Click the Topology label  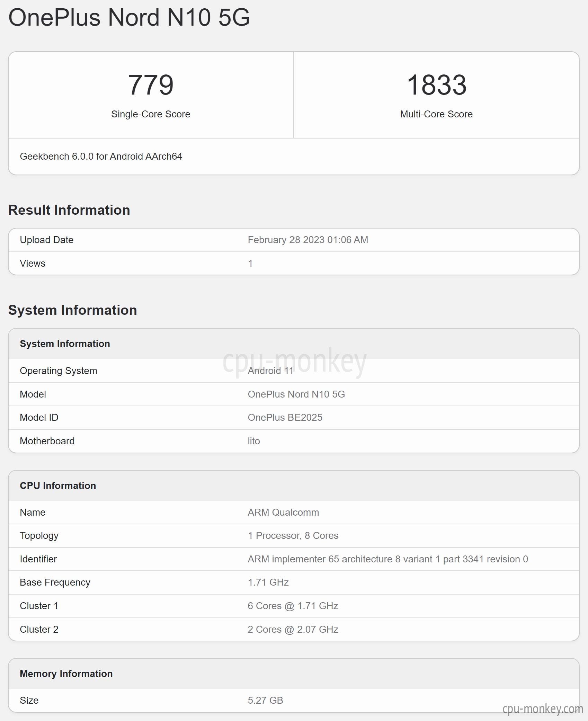coord(39,536)
